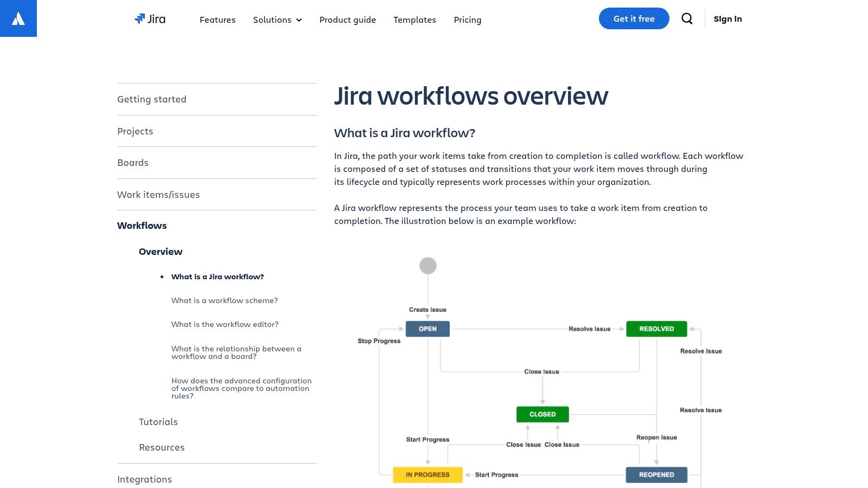Click the Create Issue label in diagram
Screen dimensions: 868x488
pyautogui.click(x=427, y=310)
